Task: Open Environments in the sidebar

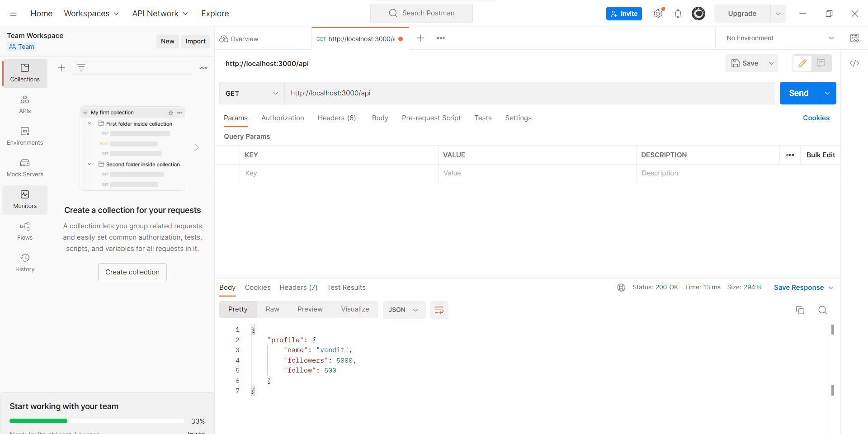Action: point(25,137)
